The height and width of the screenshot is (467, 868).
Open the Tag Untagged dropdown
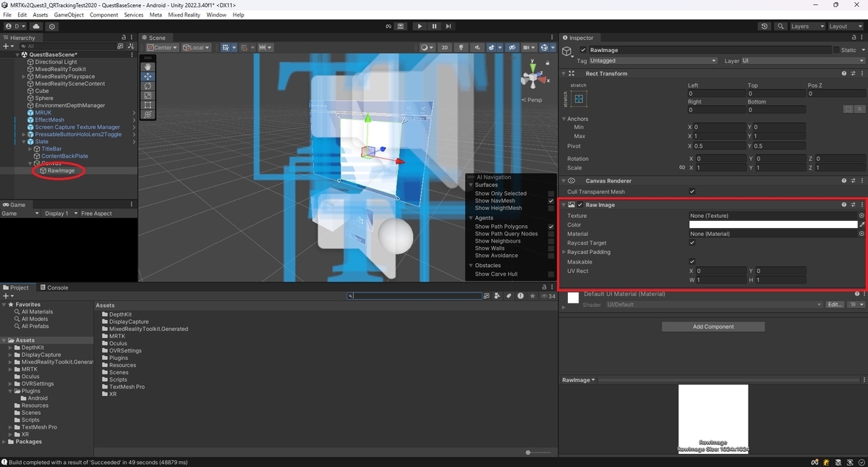[653, 61]
